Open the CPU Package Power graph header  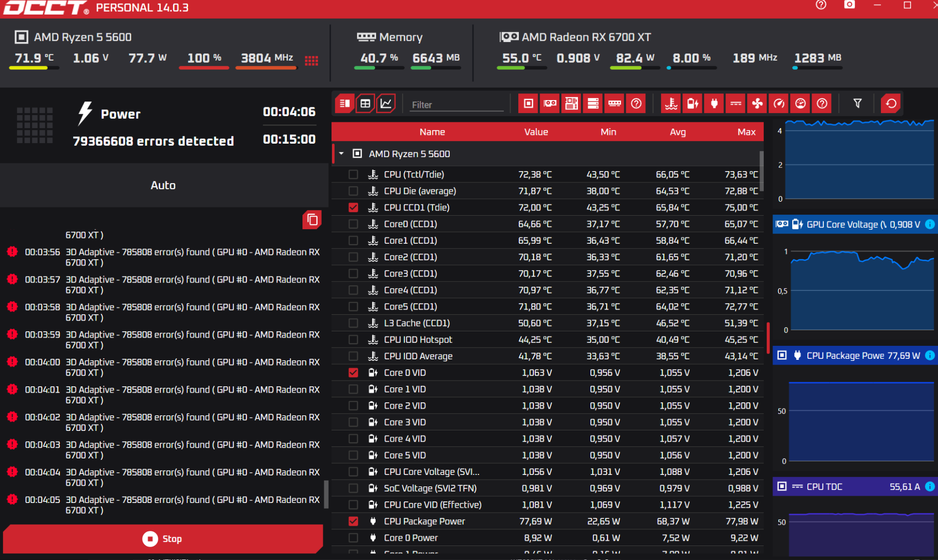pyautogui.click(x=854, y=355)
